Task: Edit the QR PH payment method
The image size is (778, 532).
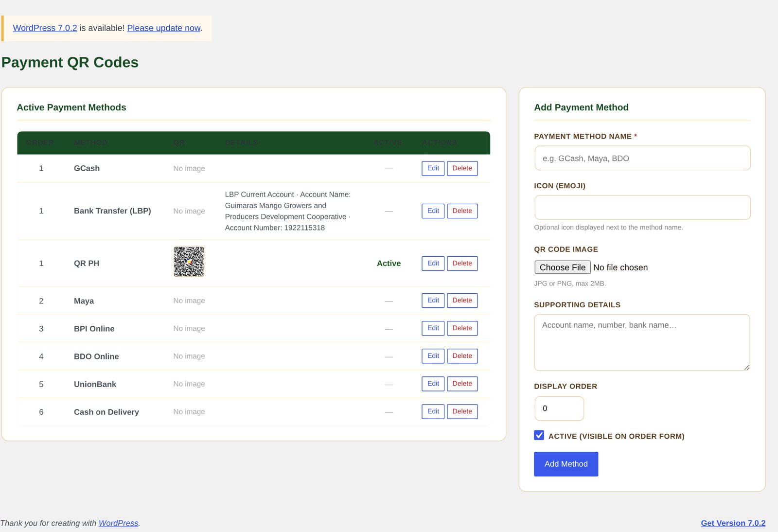Action: (x=433, y=264)
